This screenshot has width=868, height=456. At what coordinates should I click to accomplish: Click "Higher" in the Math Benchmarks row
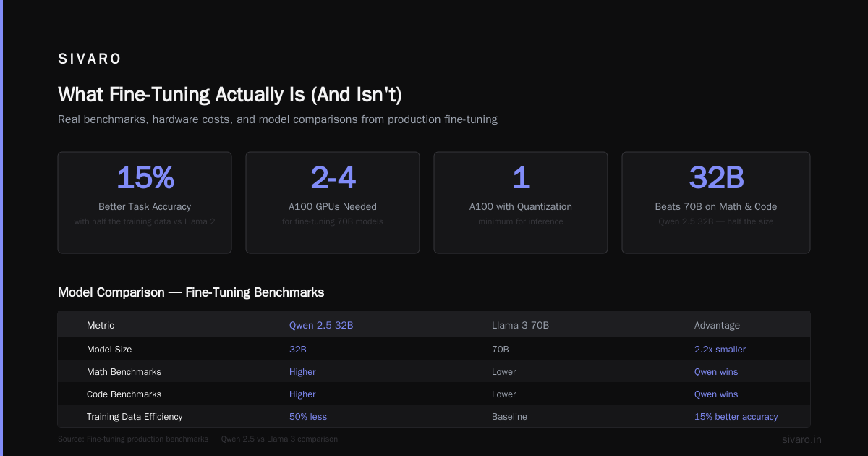[302, 371]
